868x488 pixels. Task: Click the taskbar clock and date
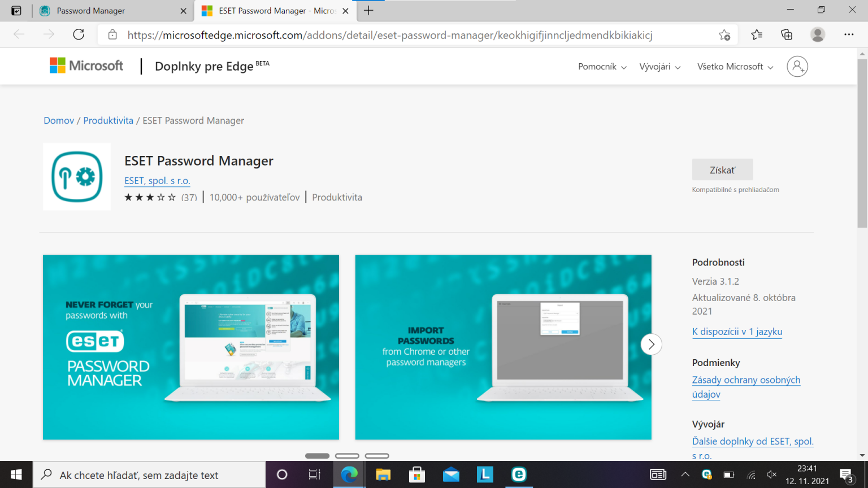click(x=807, y=474)
